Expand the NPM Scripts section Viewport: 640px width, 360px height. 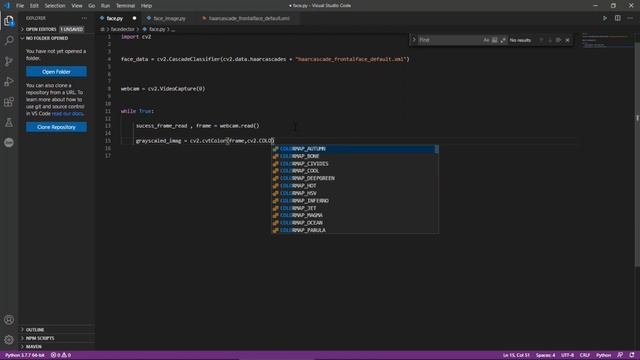click(40, 338)
